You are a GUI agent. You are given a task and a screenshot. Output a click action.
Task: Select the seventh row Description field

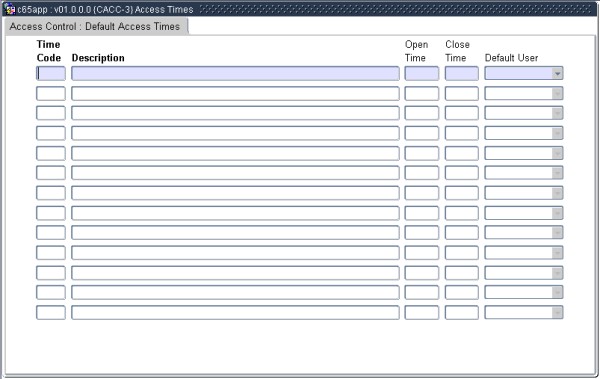pos(235,193)
